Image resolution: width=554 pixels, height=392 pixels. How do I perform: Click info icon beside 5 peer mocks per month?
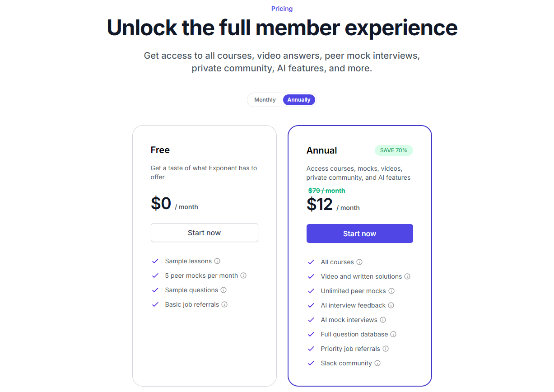(x=243, y=275)
